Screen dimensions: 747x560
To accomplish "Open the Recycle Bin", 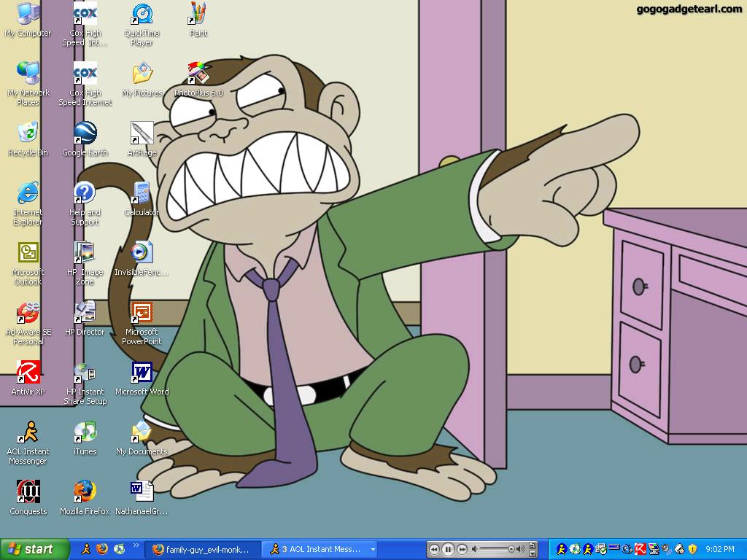I will [x=28, y=139].
